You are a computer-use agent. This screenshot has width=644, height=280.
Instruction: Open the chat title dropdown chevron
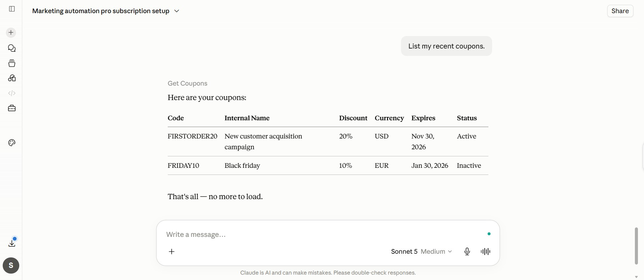[177, 11]
